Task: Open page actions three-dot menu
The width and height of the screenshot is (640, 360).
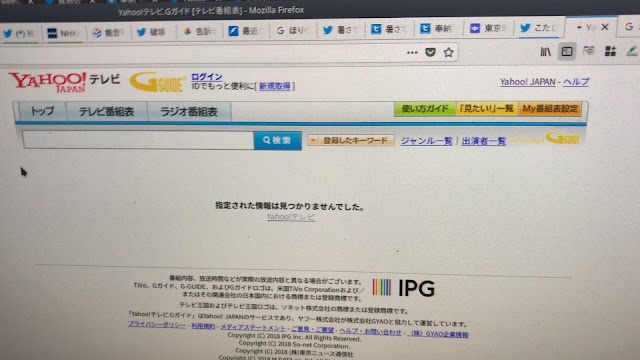Action: coord(412,52)
